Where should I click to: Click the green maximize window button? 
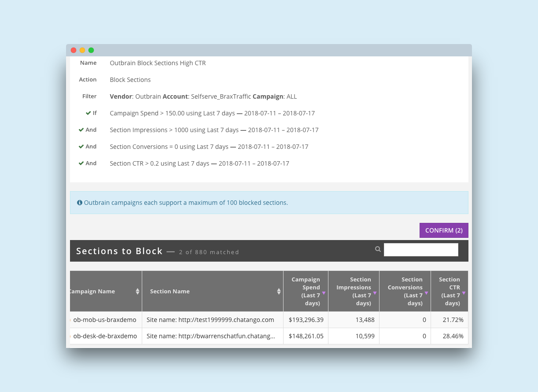pyautogui.click(x=91, y=50)
